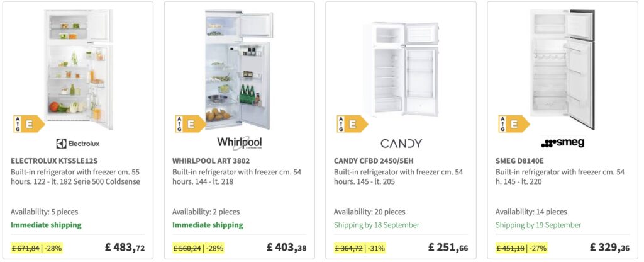Open energy label E on Electrolux fridge
Viewport: 644px width, 262px height.
(x=29, y=124)
